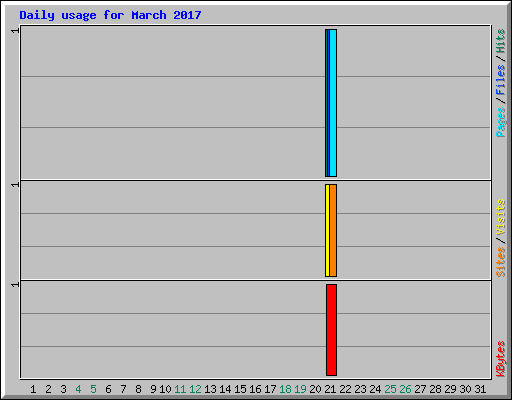Click green day '4' on the x-axis
This screenshot has width=512, height=400.
pyautogui.click(x=78, y=389)
